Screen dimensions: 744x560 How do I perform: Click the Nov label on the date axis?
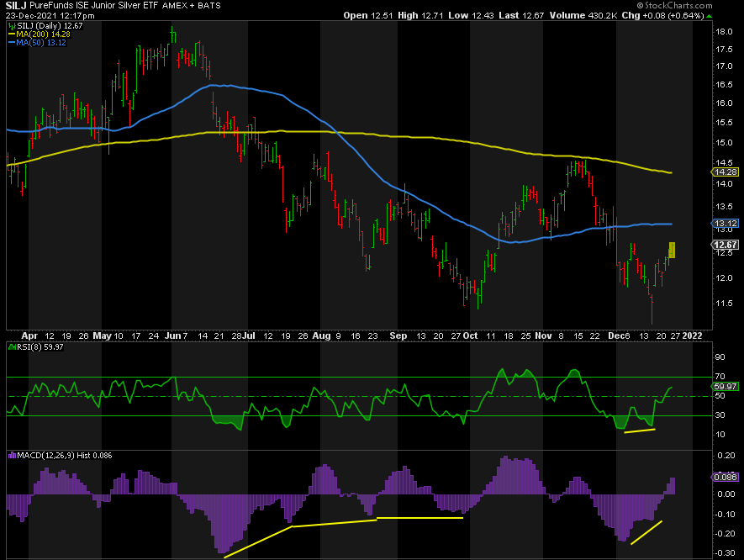pyautogui.click(x=543, y=336)
